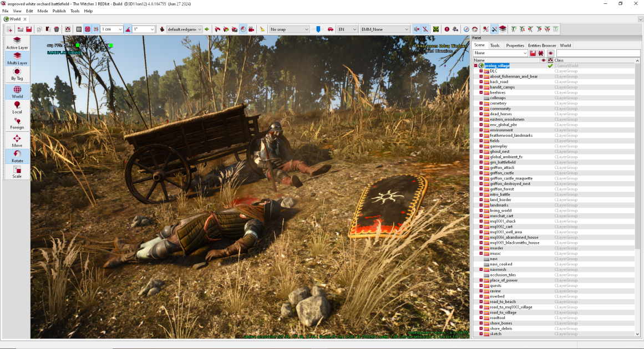Select the griffon_castle layer group

coord(501,173)
